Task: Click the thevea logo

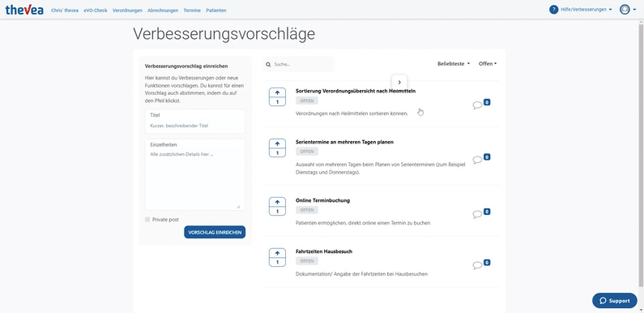Action: pyautogui.click(x=24, y=10)
